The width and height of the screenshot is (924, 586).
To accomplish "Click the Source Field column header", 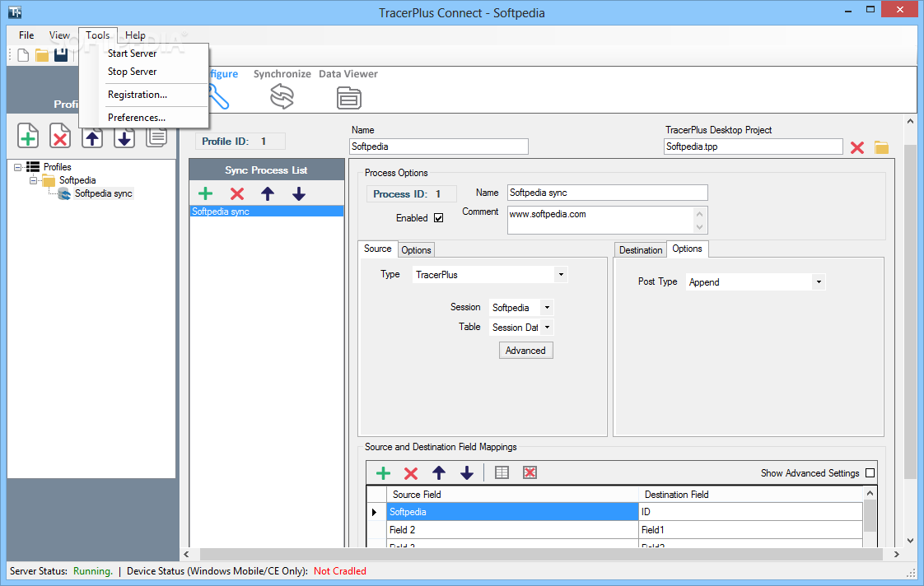I will (x=512, y=495).
